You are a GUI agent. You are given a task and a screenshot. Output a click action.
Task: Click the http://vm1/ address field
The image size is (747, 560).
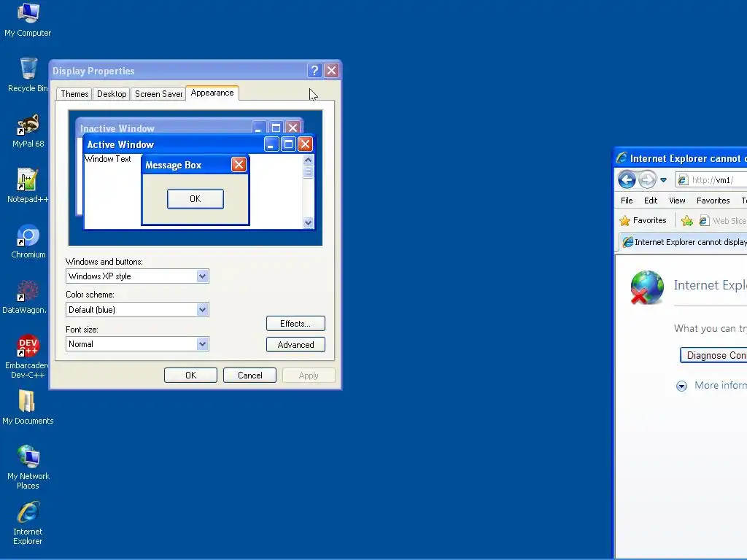pyautogui.click(x=711, y=180)
